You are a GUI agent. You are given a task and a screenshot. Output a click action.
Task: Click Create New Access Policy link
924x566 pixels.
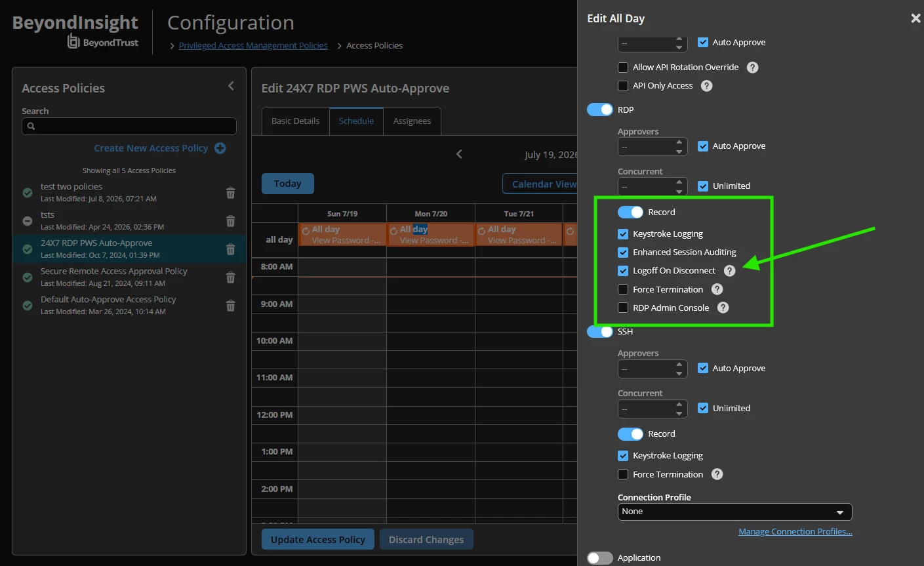tap(151, 148)
